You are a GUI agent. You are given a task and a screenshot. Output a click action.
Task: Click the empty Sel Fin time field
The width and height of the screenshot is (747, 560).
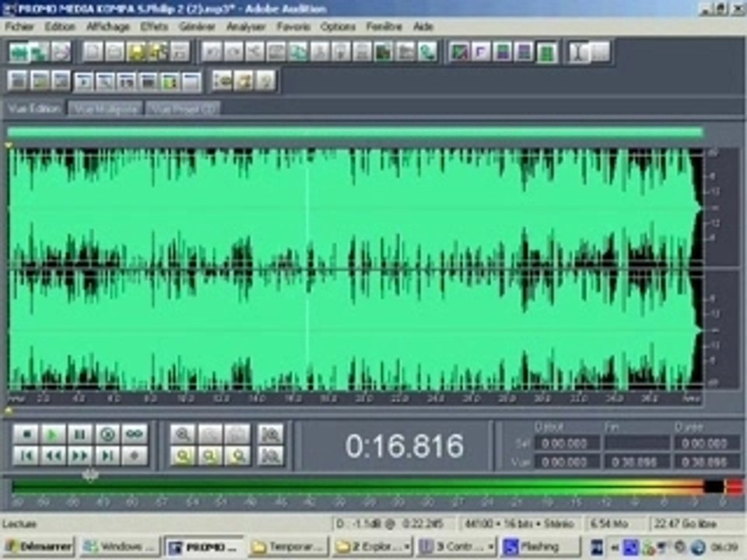(637, 444)
